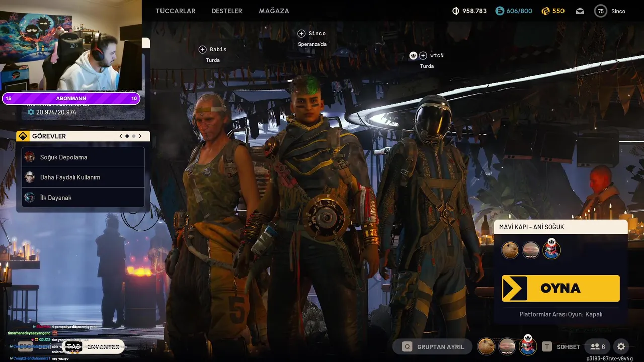
Task: Click the streamer webcam overlay
Action: [x=70, y=46]
